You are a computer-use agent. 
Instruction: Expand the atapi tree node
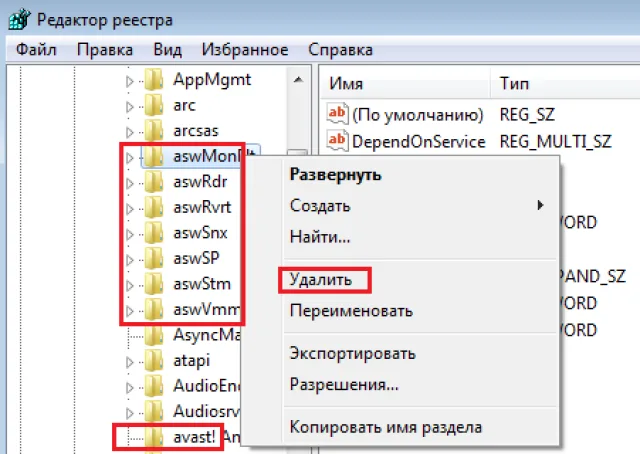(x=130, y=363)
